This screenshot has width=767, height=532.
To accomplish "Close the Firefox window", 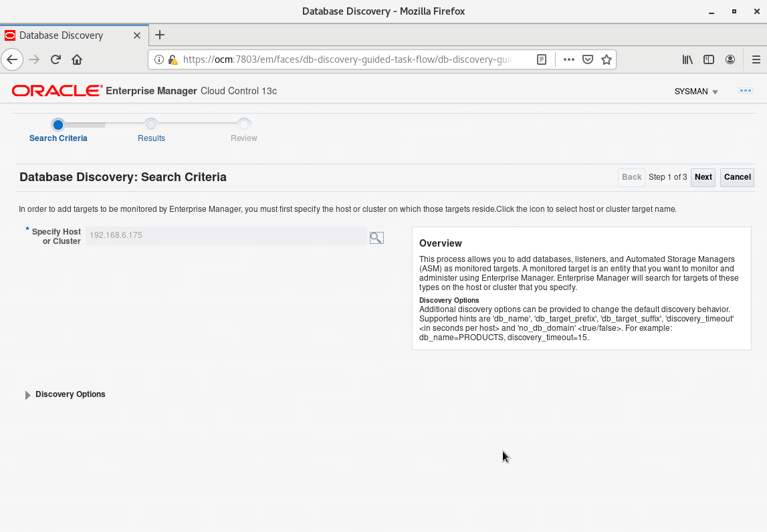I will pos(757,11).
